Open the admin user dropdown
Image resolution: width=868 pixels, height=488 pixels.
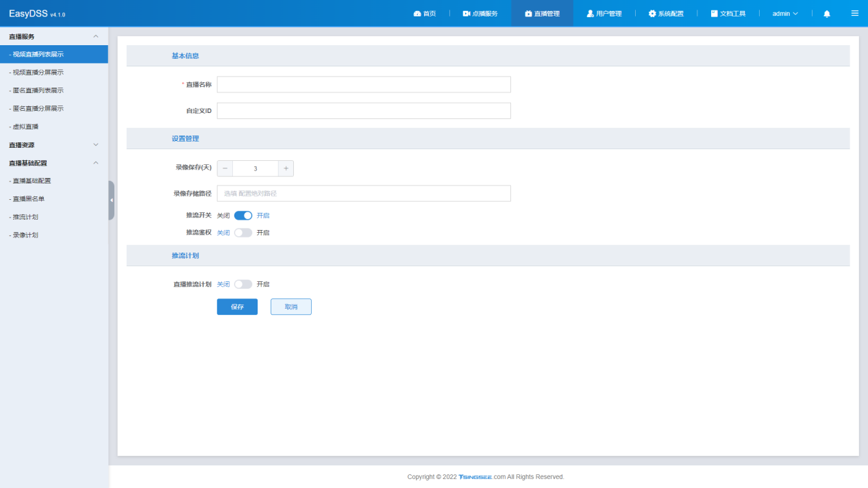(x=785, y=14)
